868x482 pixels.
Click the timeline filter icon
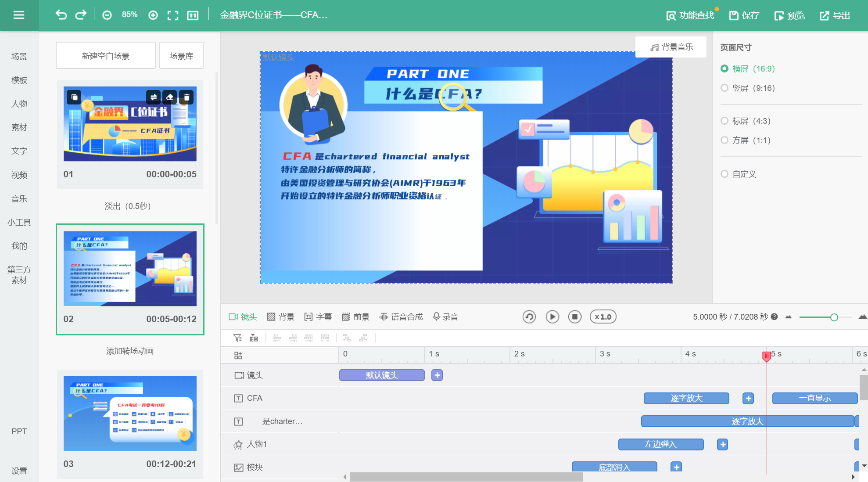(237, 338)
